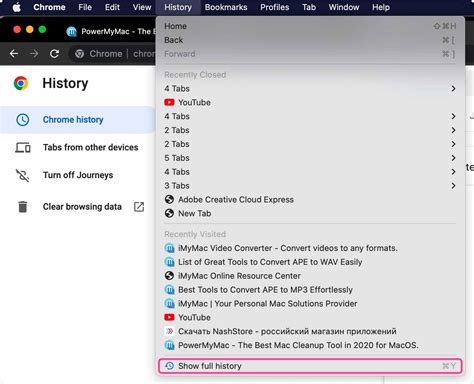Click the Apple menu icon
The height and width of the screenshot is (384, 474).
click(x=17, y=7)
